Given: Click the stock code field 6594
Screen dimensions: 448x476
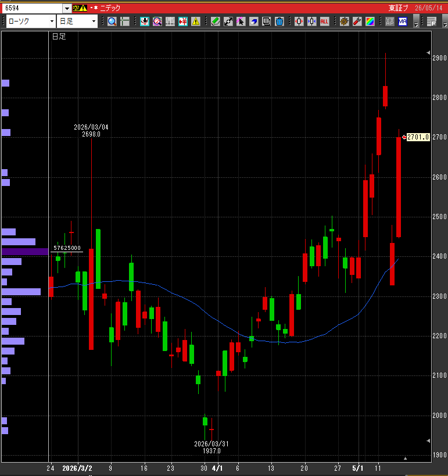Looking at the screenshot, I should pyautogui.click(x=33, y=8).
